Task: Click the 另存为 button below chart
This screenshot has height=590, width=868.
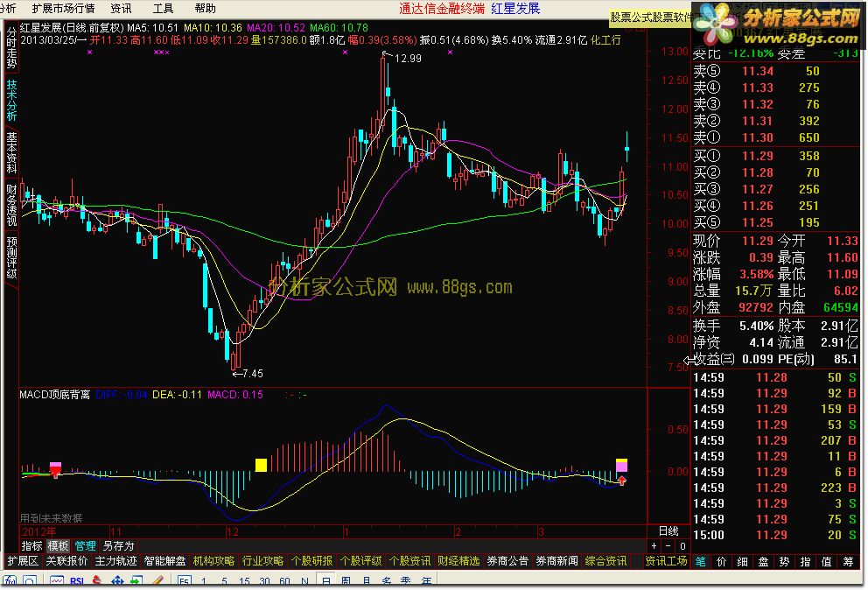Action: (x=118, y=546)
